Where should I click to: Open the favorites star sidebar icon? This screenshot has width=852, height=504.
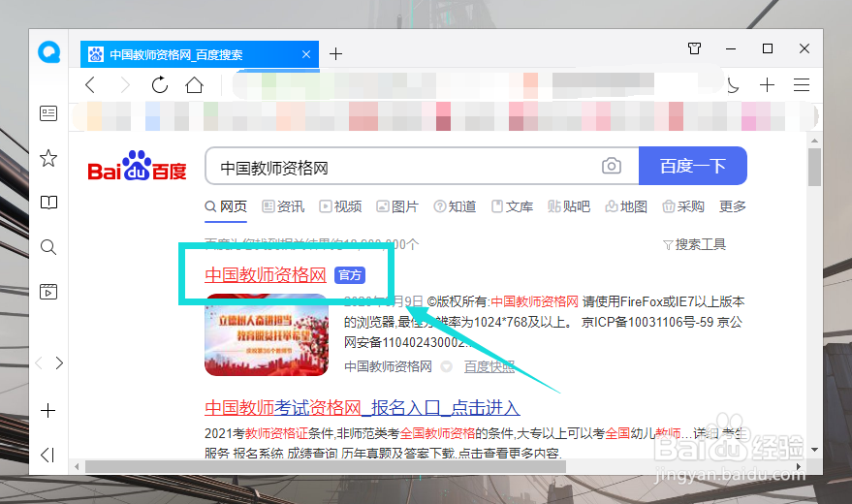pyautogui.click(x=48, y=158)
